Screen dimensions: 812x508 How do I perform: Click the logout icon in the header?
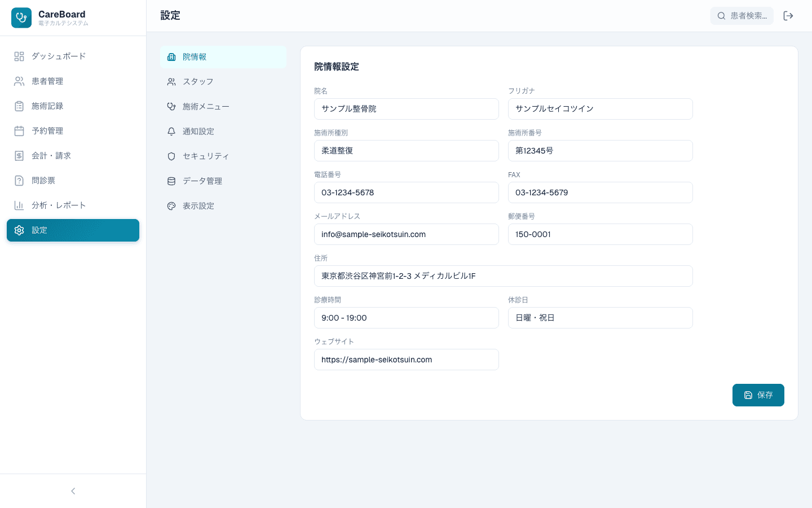coord(788,16)
